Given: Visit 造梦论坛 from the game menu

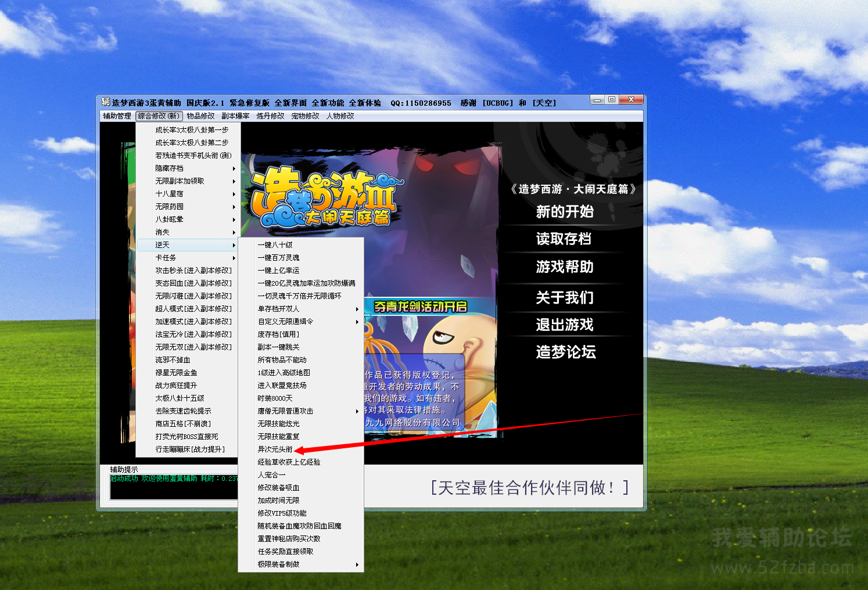Looking at the screenshot, I should (x=566, y=352).
